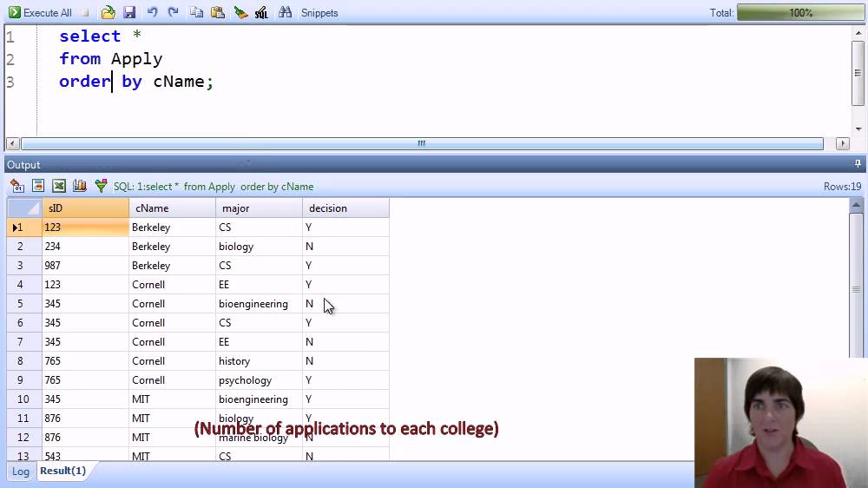
Task: Click editor vertical scrollbar down arrow
Action: (858, 129)
